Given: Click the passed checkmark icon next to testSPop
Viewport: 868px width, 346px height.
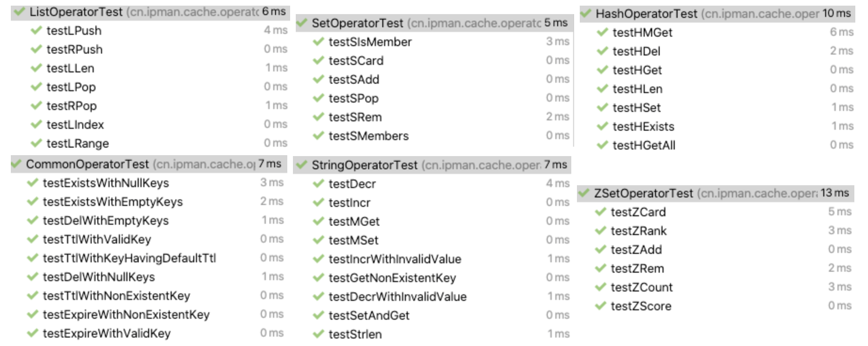Looking at the screenshot, I should [318, 98].
